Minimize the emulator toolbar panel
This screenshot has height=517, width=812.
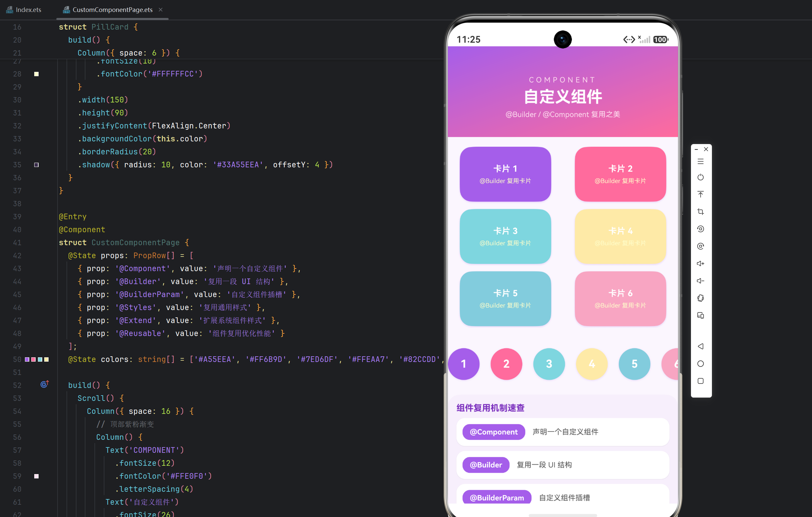pos(696,149)
